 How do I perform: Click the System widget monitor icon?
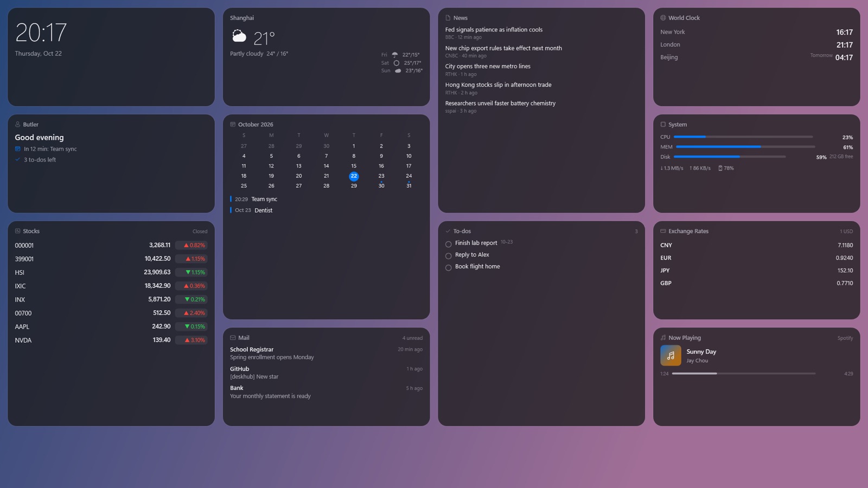[x=663, y=124]
